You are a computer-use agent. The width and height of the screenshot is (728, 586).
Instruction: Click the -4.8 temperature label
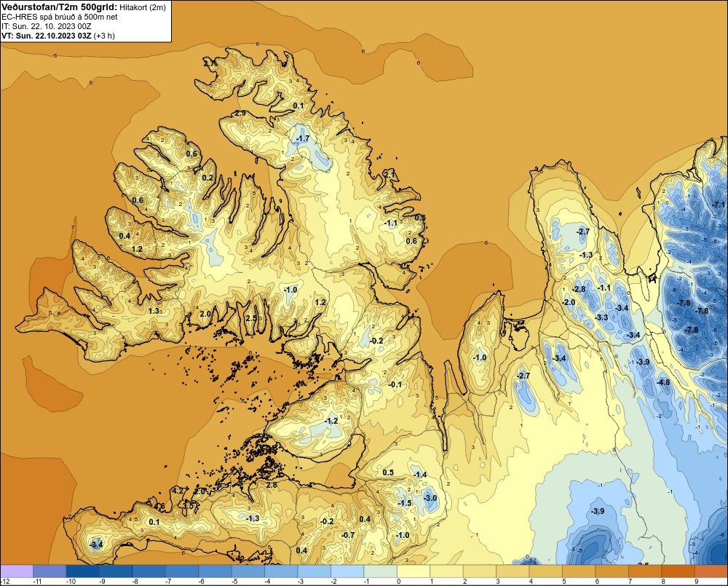pyautogui.click(x=663, y=382)
